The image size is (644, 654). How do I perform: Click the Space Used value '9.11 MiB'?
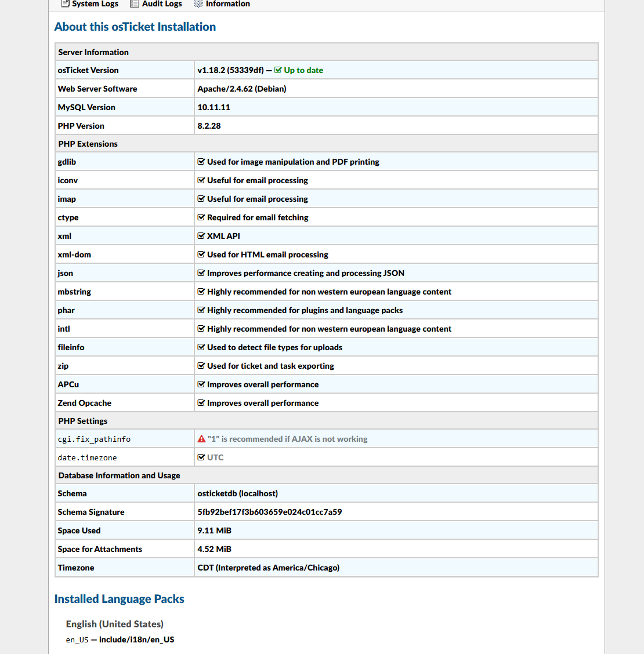point(214,531)
